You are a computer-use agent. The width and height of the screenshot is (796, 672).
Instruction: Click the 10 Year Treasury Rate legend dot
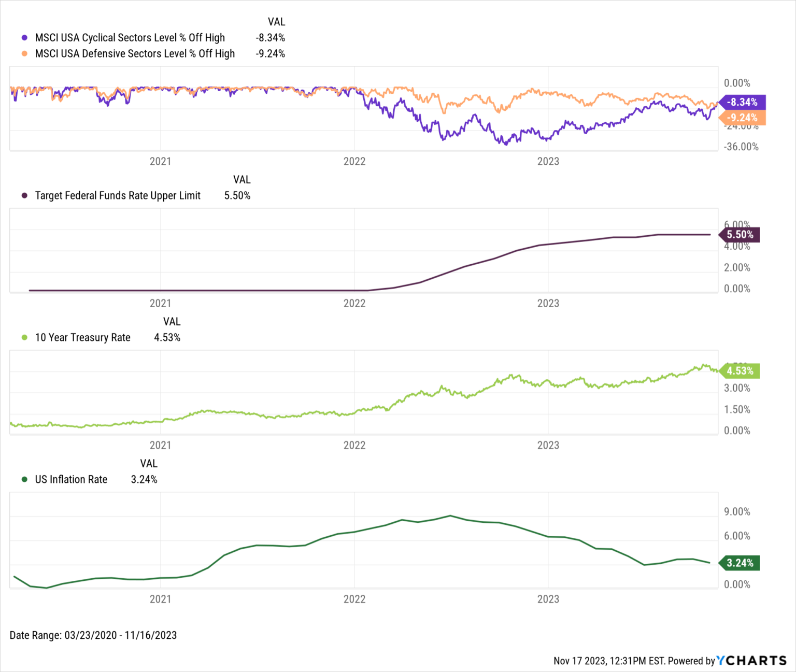click(x=24, y=338)
